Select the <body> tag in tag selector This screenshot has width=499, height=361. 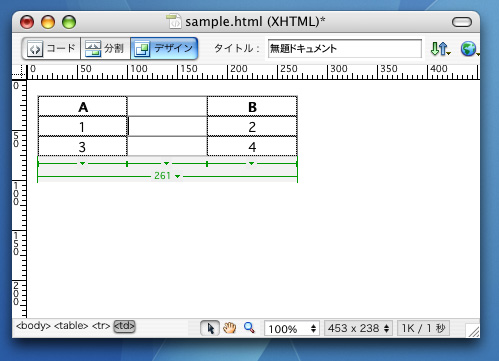[33, 326]
